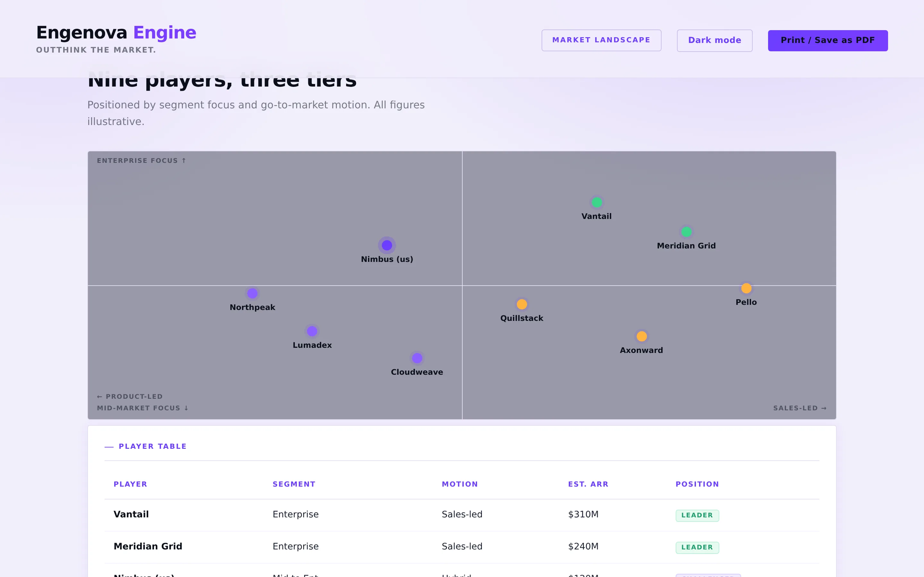Click the Nimbus (us) purple dot
The image size is (924, 577).
click(x=387, y=245)
